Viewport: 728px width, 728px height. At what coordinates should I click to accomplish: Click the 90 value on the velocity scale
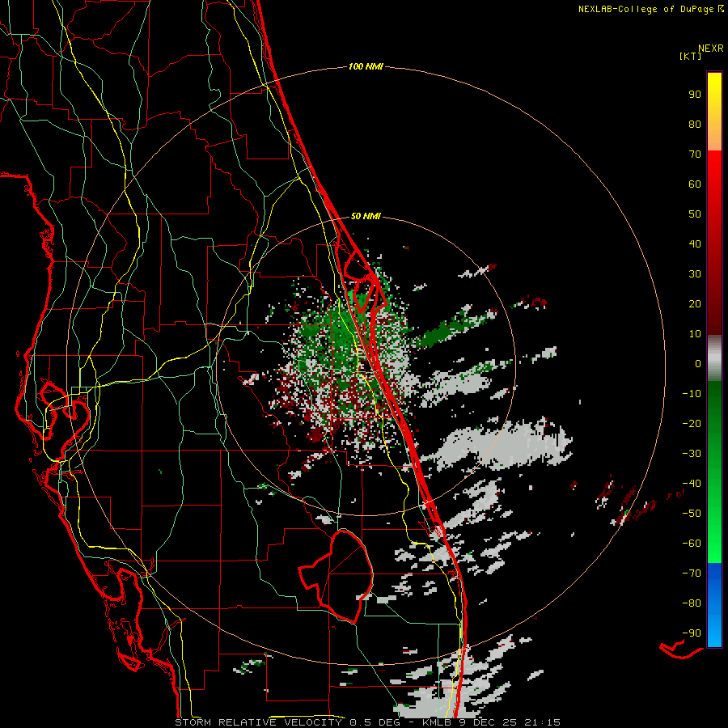coord(695,95)
